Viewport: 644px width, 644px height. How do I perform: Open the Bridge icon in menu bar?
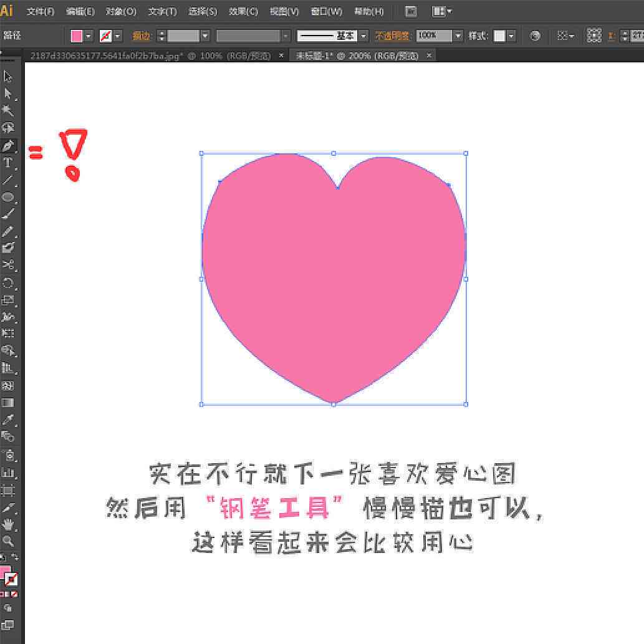click(410, 11)
